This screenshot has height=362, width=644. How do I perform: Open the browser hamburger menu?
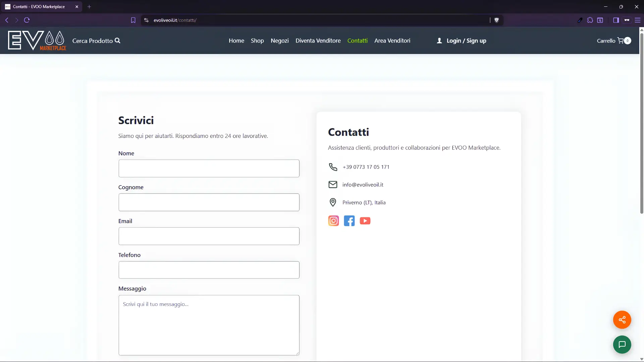coord(638,20)
